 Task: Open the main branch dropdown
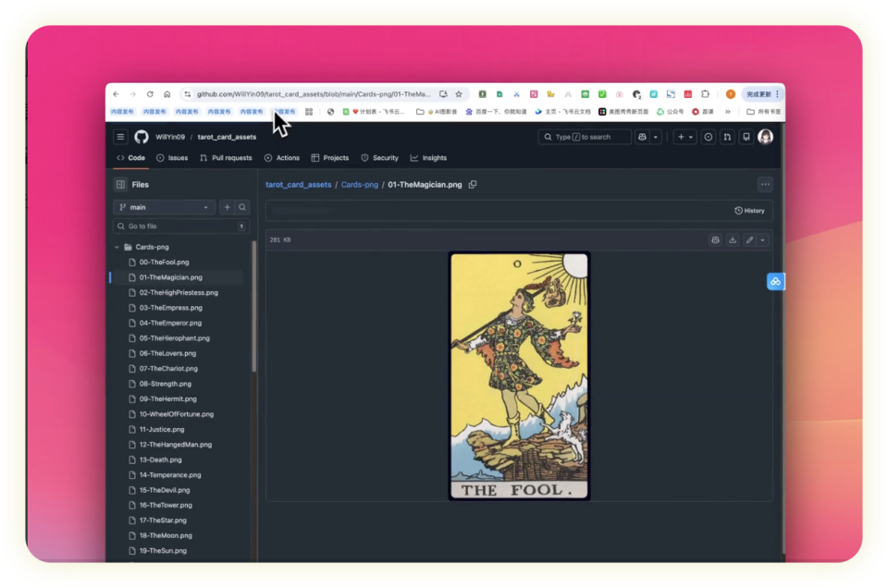(164, 207)
